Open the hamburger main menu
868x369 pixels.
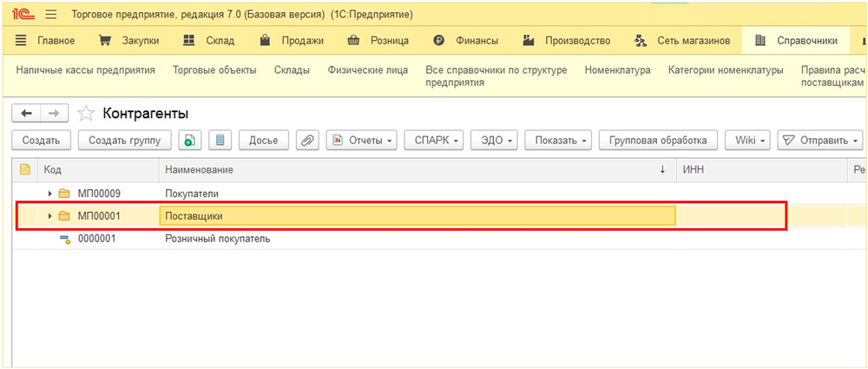(50, 15)
